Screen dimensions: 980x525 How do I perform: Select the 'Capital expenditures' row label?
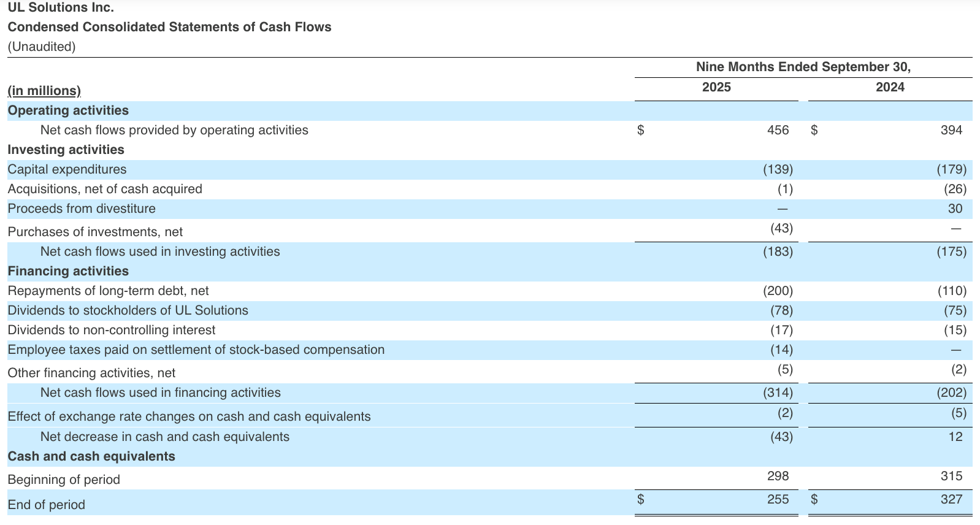[67, 169]
